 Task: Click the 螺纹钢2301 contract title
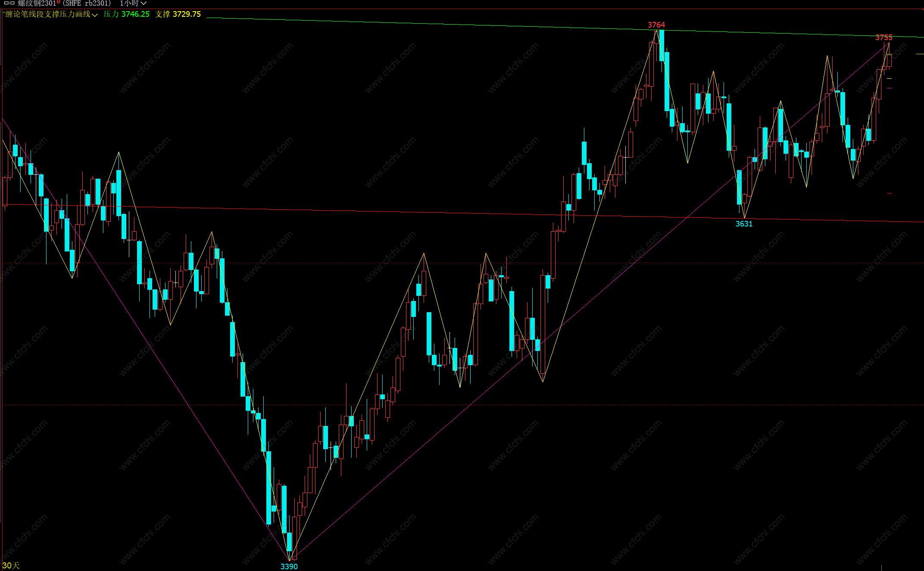point(37,3)
